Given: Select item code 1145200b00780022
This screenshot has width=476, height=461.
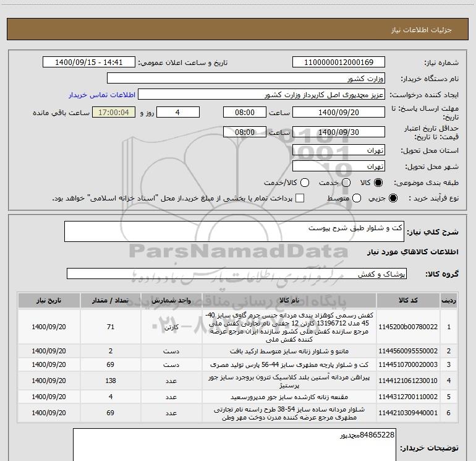Looking at the screenshot, I should 408,327.
